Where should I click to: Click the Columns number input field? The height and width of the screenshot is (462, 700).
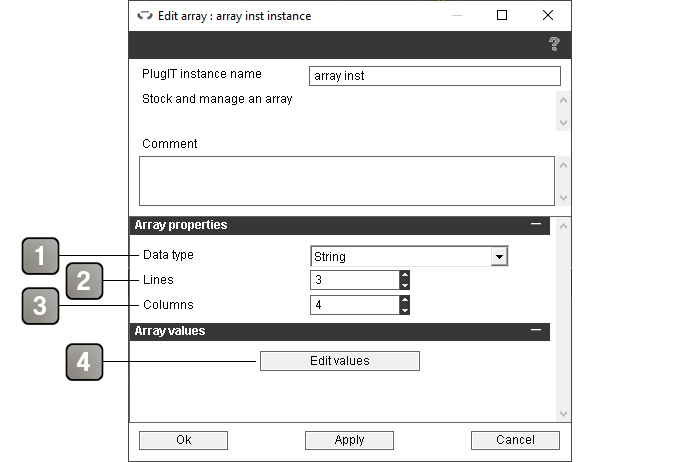(355, 305)
